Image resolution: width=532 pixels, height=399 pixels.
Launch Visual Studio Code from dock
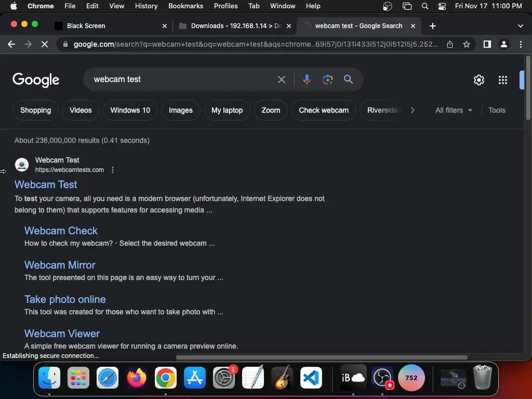click(311, 378)
